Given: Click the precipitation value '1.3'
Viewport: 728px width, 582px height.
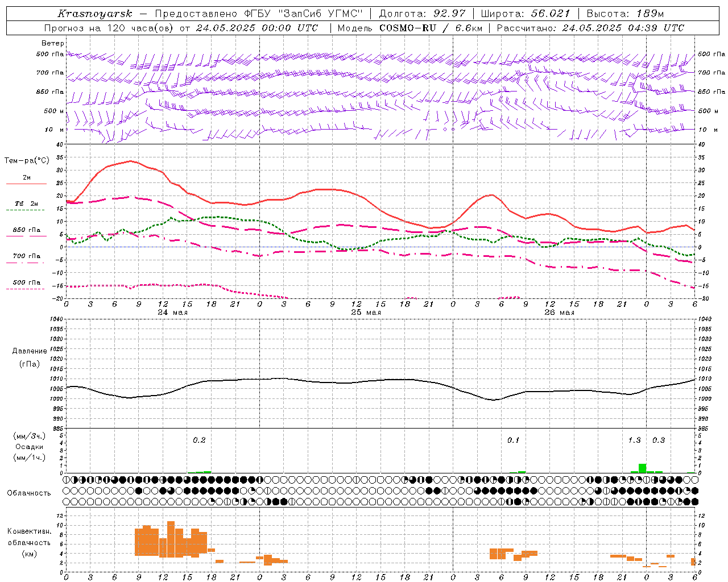Looking at the screenshot, I should coord(634,440).
